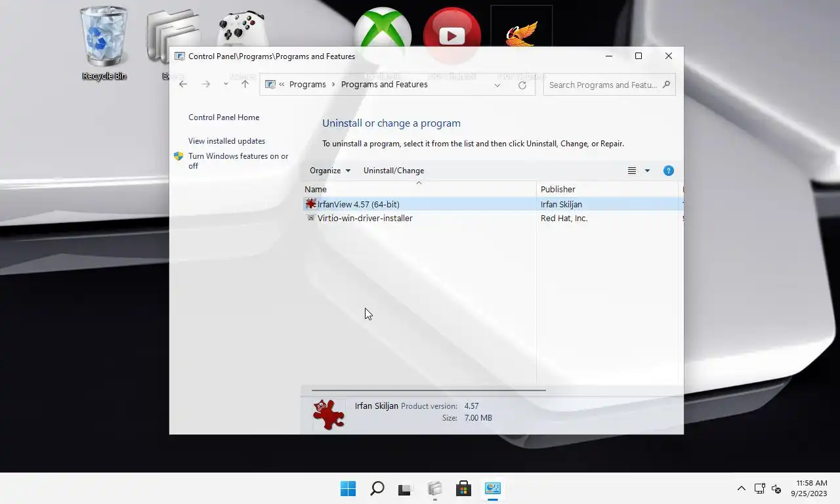Click the horizontal scrollbar of program list
The height and width of the screenshot is (504, 840).
click(x=429, y=390)
